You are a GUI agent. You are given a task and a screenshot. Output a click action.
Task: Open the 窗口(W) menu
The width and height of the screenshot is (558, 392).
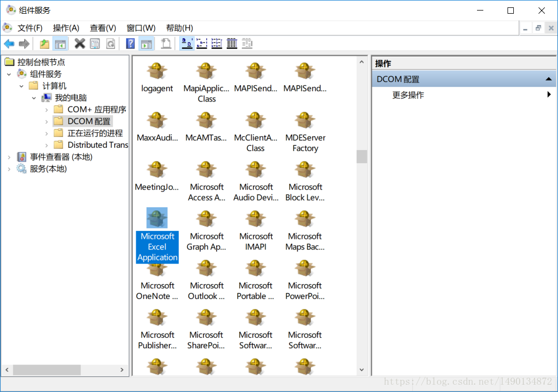[141, 28]
